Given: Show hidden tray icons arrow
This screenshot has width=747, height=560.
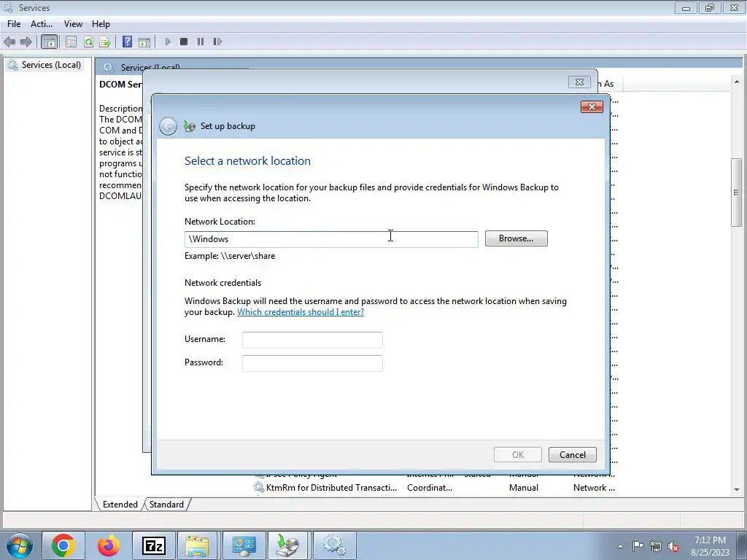Looking at the screenshot, I should (620, 546).
